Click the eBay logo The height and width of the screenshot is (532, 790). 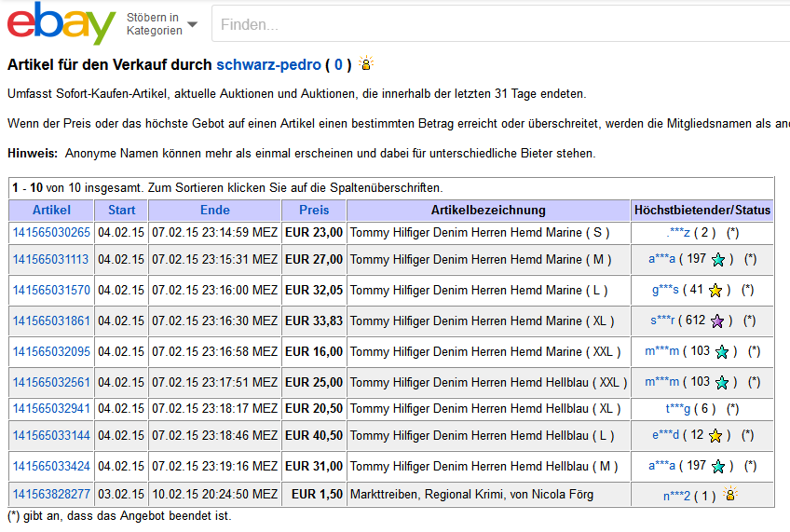[x=61, y=24]
